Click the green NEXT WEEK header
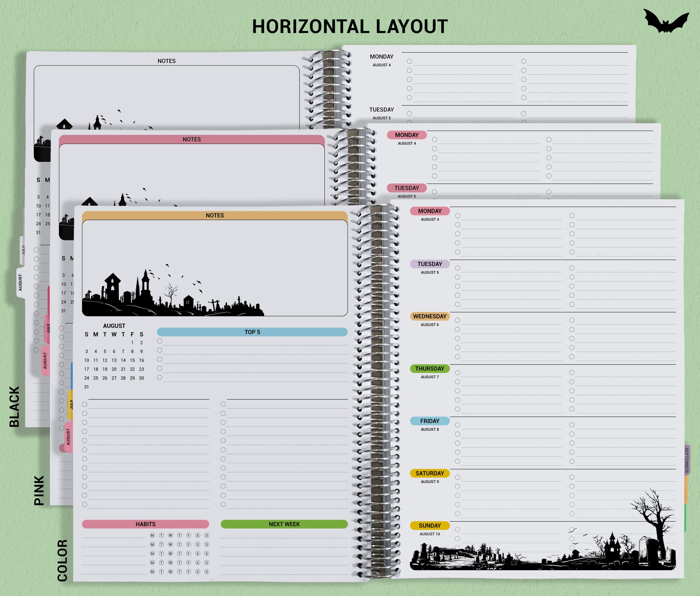700x596 pixels. click(x=284, y=524)
